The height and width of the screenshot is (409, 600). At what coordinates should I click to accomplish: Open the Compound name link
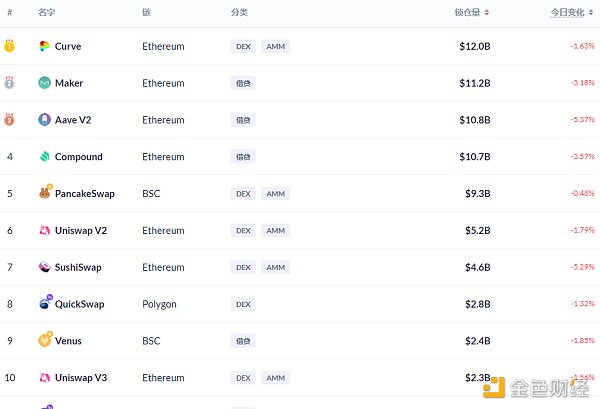(78, 157)
